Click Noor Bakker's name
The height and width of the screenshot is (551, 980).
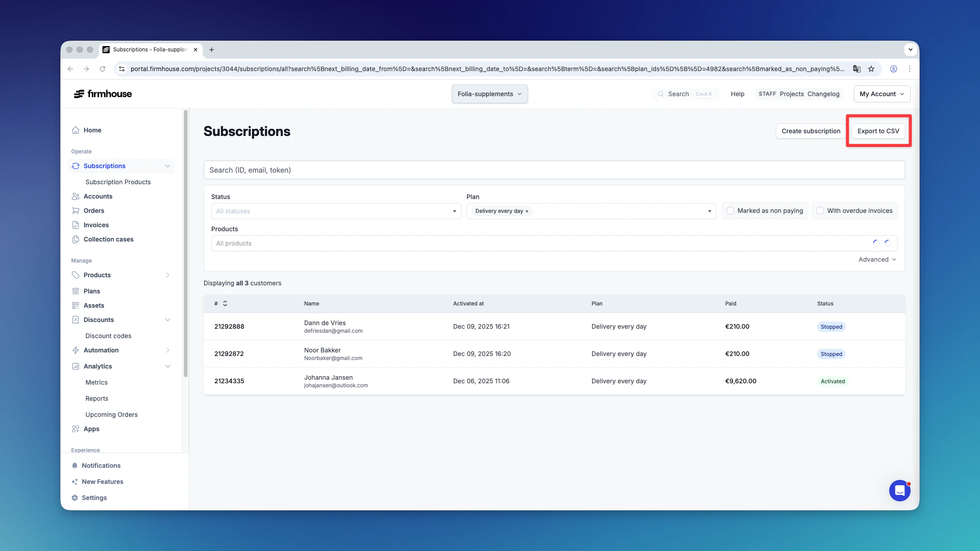[322, 350]
